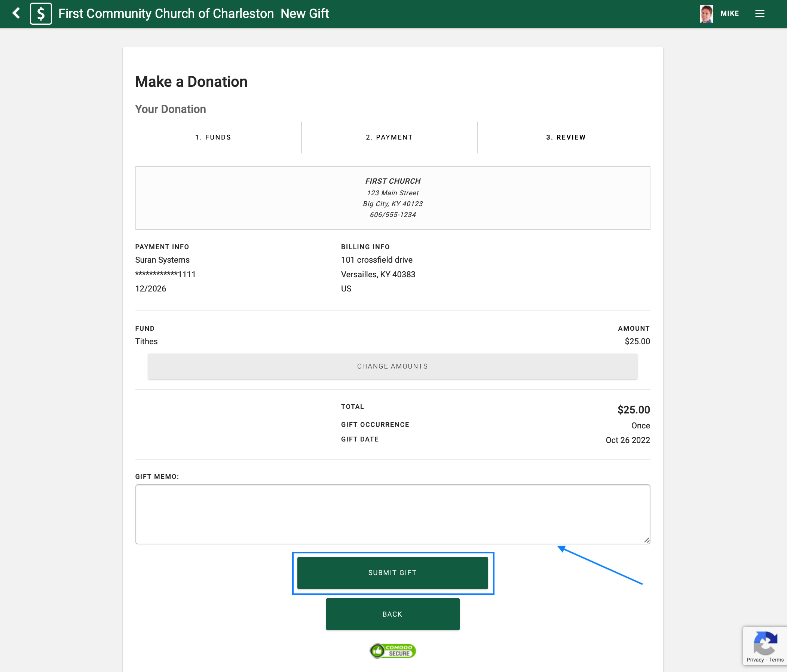Screen dimensions: 787x672
Task: Go to the 1. Funds step
Action: (x=213, y=137)
